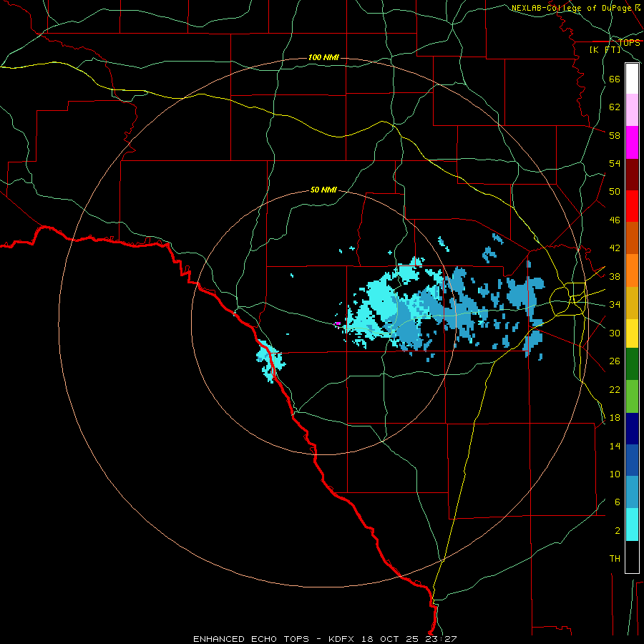Click the '2' legend value

618,531
